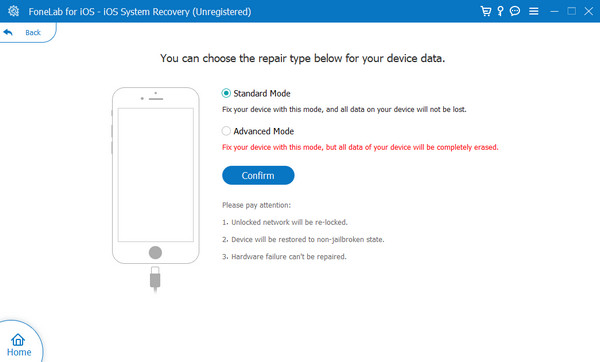Go back via the Back label
This screenshot has height=362, width=600.
pyautogui.click(x=33, y=33)
